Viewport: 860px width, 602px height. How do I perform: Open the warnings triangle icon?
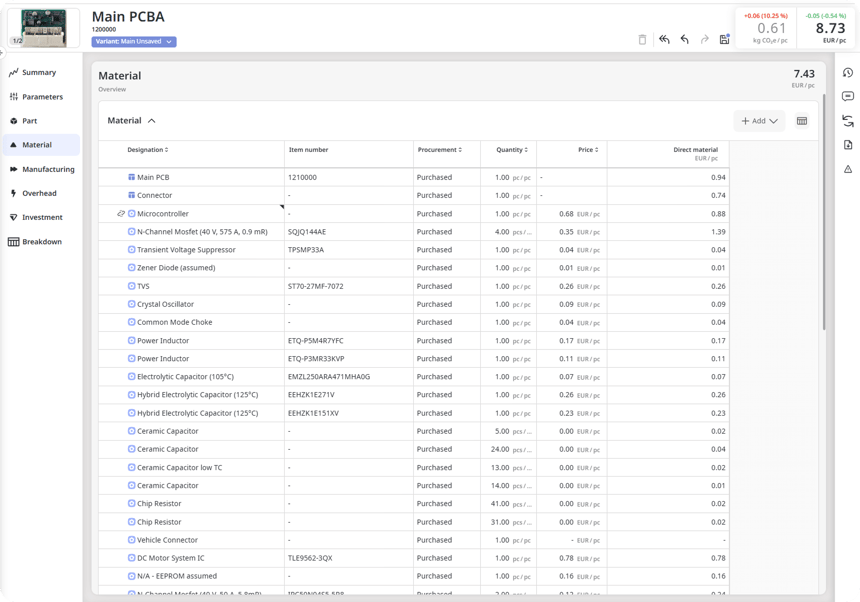coord(848,169)
